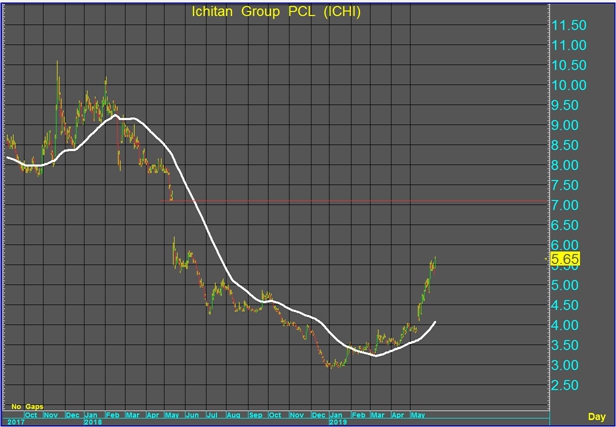Select the red horizontal line at 7.00
Image resolution: width=616 pixels, height=427 pixels.
coord(354,201)
